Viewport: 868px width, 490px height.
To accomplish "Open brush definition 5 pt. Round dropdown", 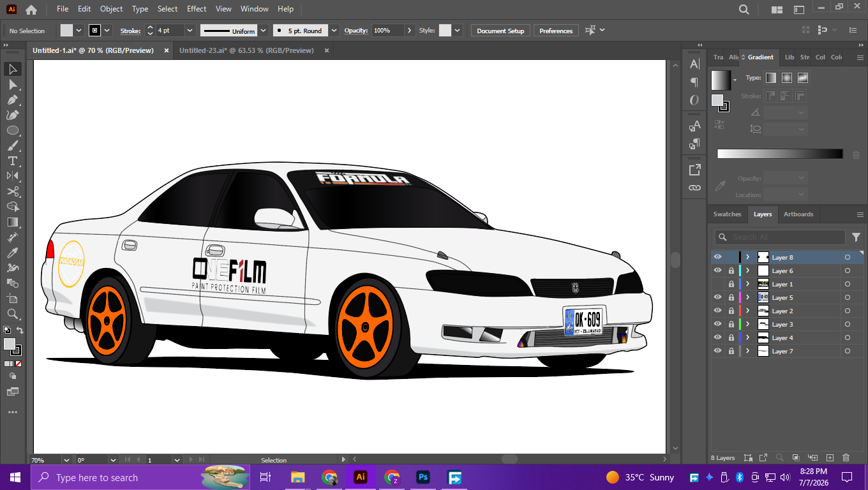I will (333, 31).
